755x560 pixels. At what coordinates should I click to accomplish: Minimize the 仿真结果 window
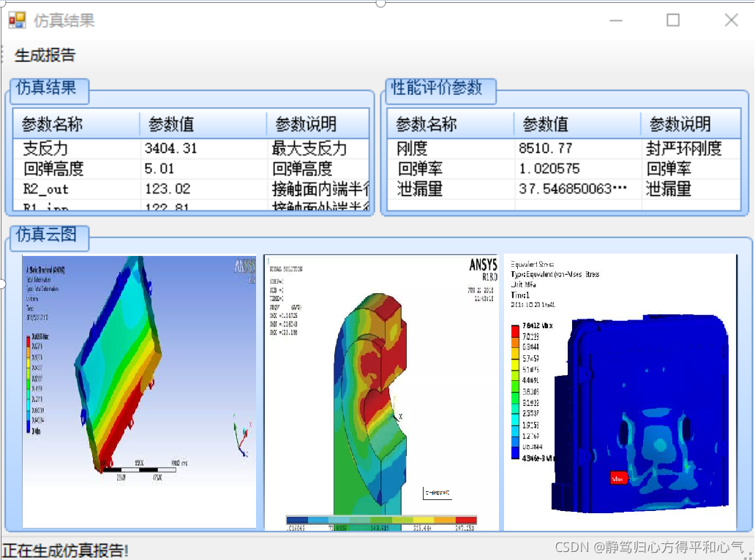pos(616,20)
